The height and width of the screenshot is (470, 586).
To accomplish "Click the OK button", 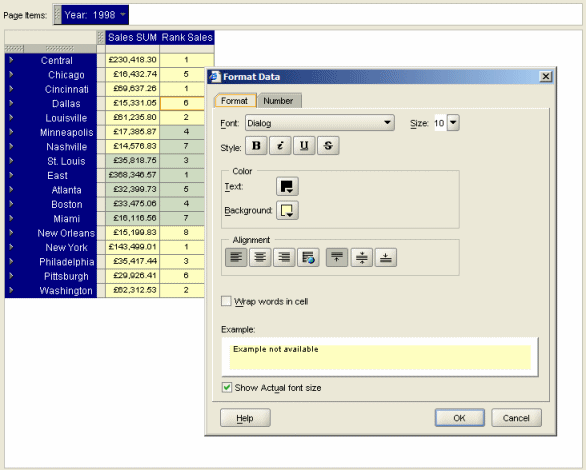I will click(x=460, y=418).
